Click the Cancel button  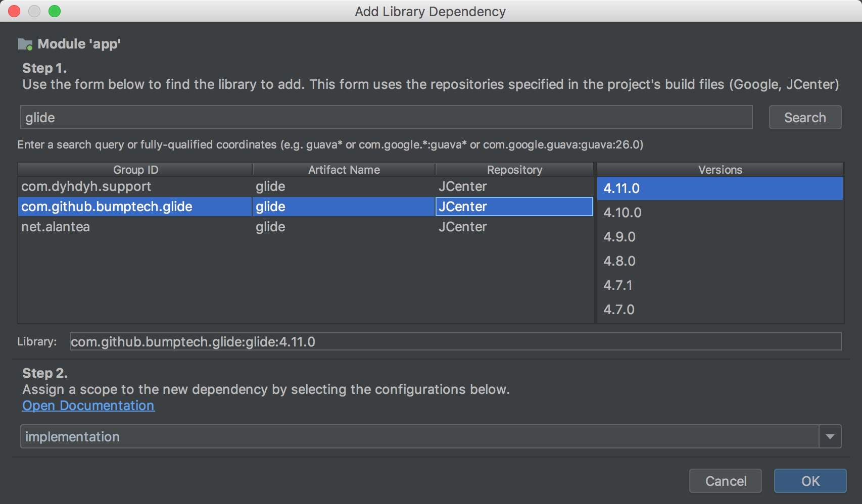point(726,481)
